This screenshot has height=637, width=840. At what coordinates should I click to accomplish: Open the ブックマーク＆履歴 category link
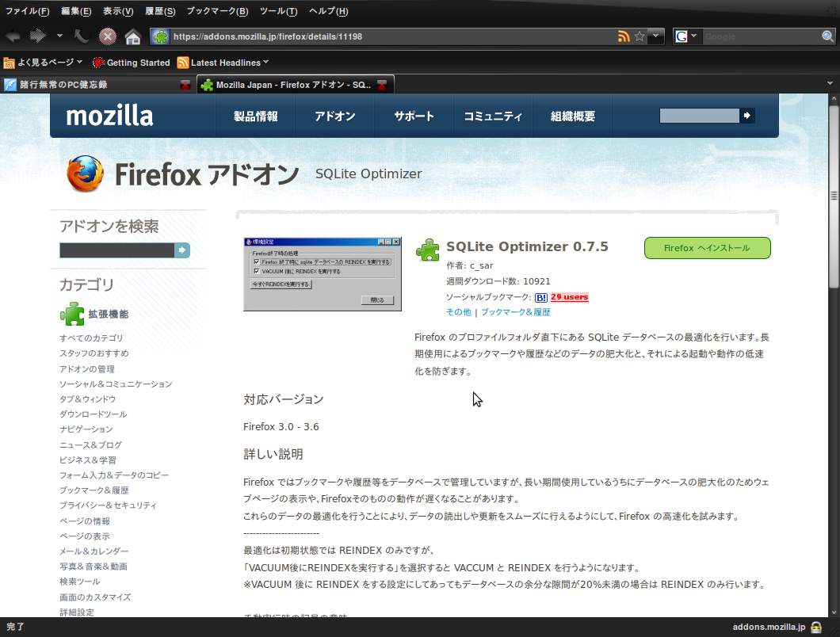(95, 490)
